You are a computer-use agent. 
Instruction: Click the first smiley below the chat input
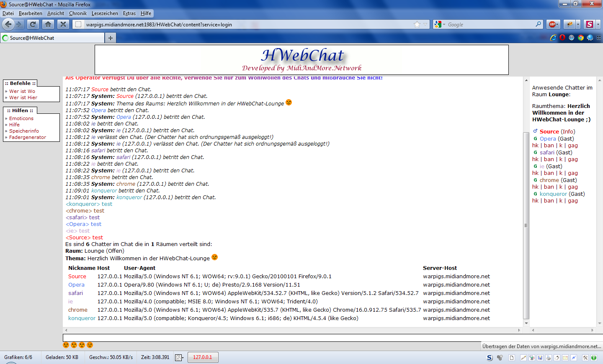(x=66, y=345)
